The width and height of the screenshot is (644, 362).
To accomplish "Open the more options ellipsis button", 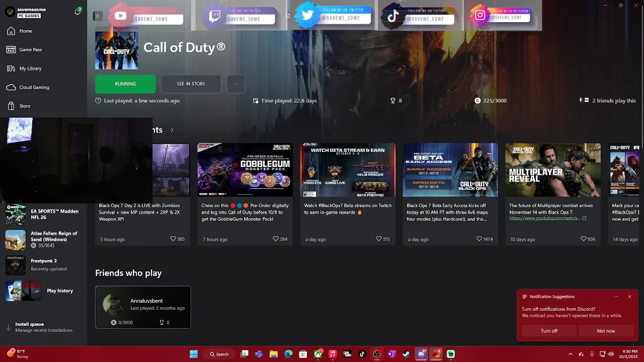I will (236, 84).
